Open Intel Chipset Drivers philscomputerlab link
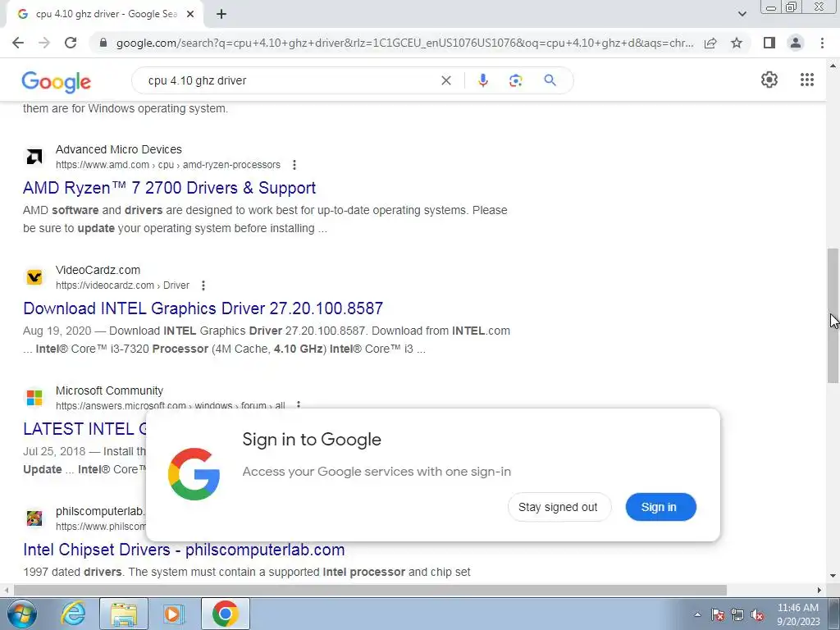 tap(184, 550)
